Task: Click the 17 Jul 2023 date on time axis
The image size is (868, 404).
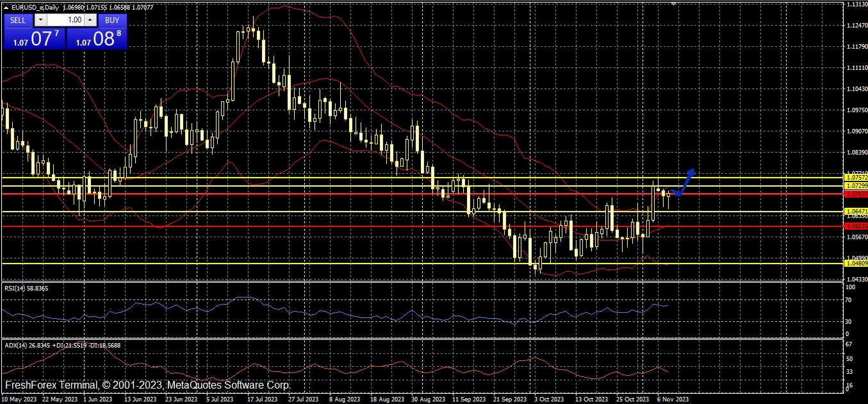Action: [x=262, y=399]
